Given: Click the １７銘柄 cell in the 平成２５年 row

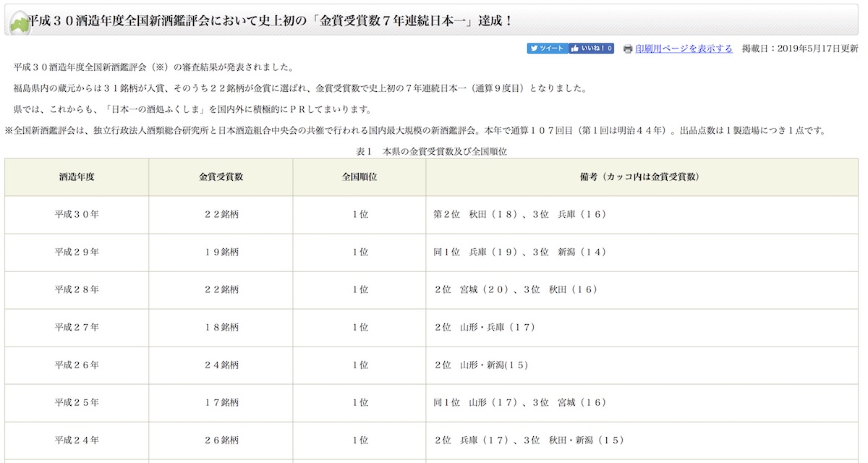Looking at the screenshot, I should pos(221,403).
